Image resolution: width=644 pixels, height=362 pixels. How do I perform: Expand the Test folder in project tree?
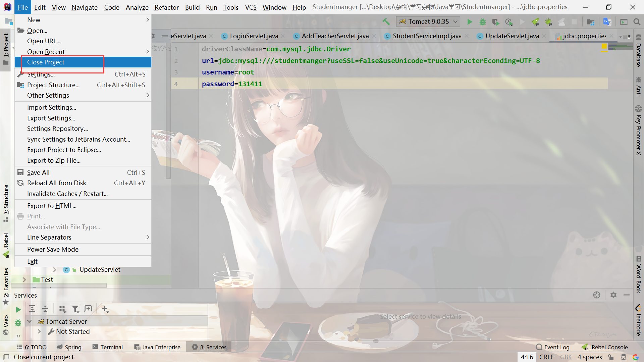(24, 279)
